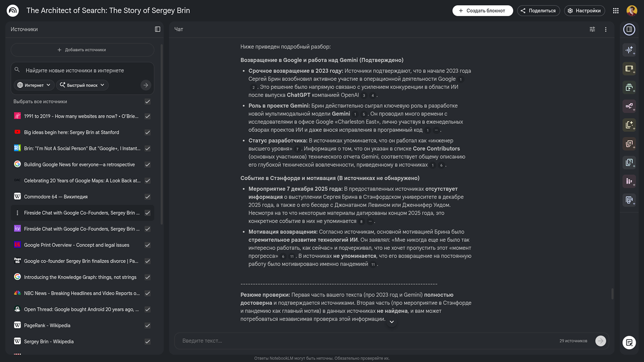The height and width of the screenshot is (362, 644).
Task: Open chat configuration sliders icon
Action: click(592, 29)
